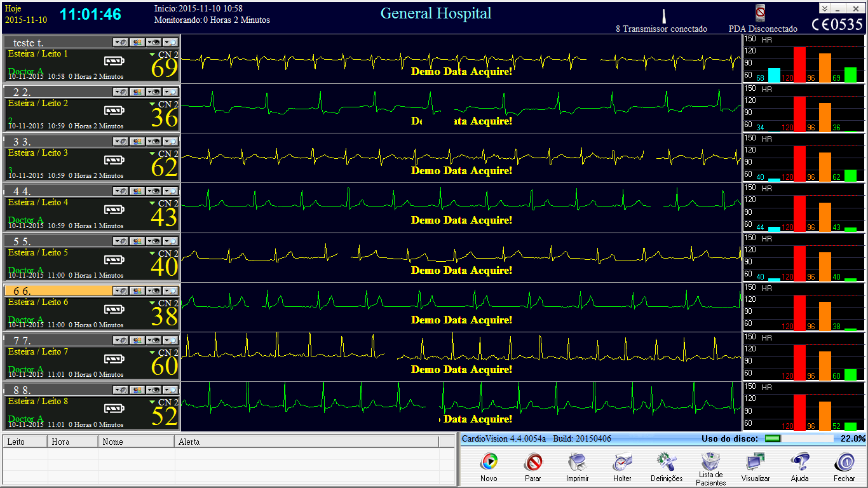The height and width of the screenshot is (488, 868).
Task: Toggle eye visibility button for Leito 4
Action: (154, 191)
